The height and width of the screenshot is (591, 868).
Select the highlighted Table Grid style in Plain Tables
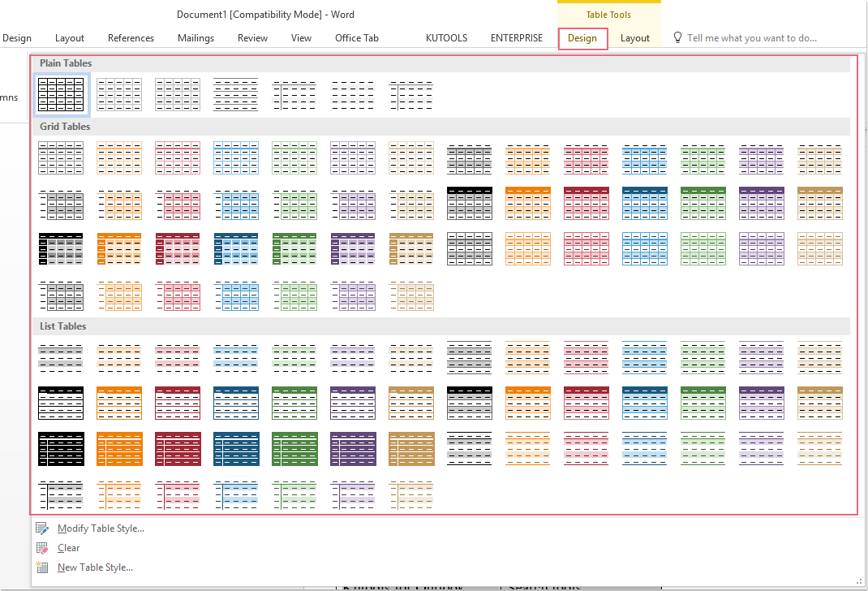tap(61, 94)
